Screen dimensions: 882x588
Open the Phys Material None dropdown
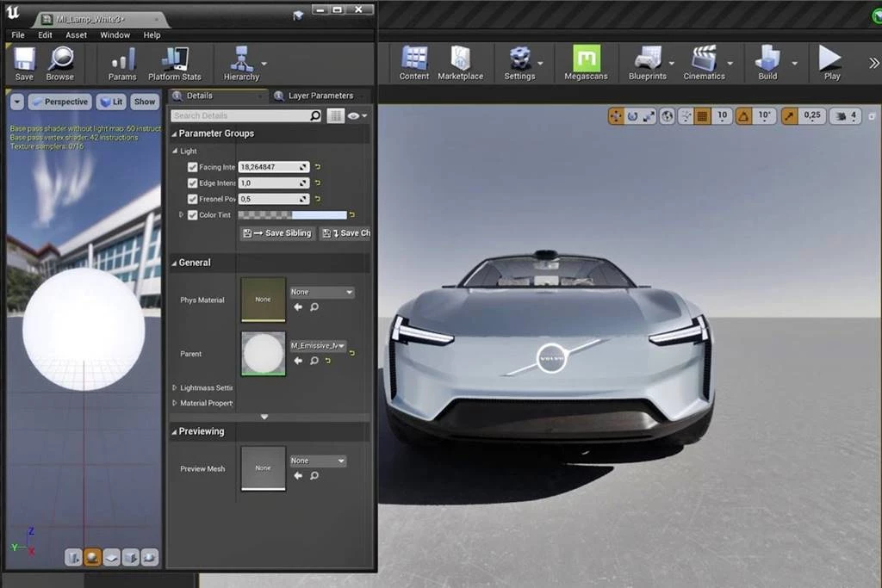[321, 293]
